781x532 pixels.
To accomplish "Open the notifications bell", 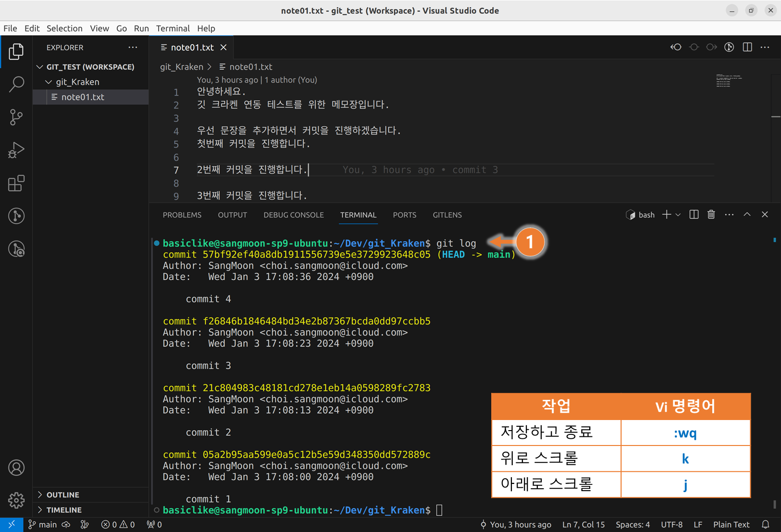I will point(766,524).
